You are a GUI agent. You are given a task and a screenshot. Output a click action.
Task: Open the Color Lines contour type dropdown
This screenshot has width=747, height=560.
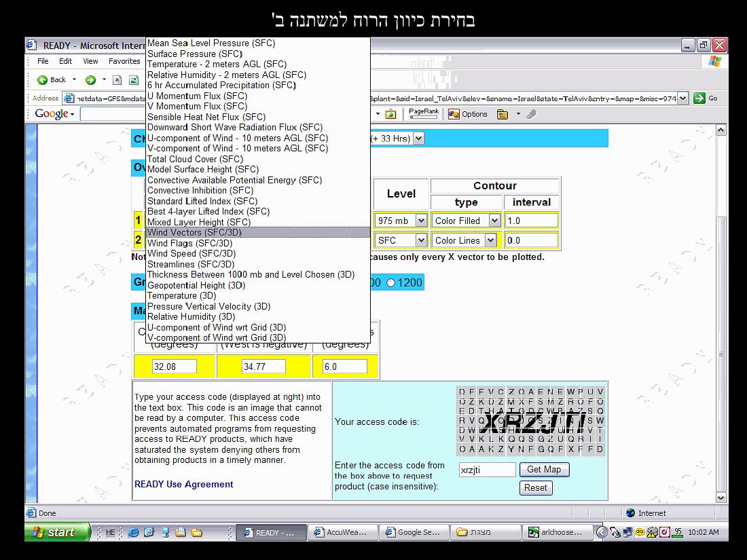(x=490, y=240)
